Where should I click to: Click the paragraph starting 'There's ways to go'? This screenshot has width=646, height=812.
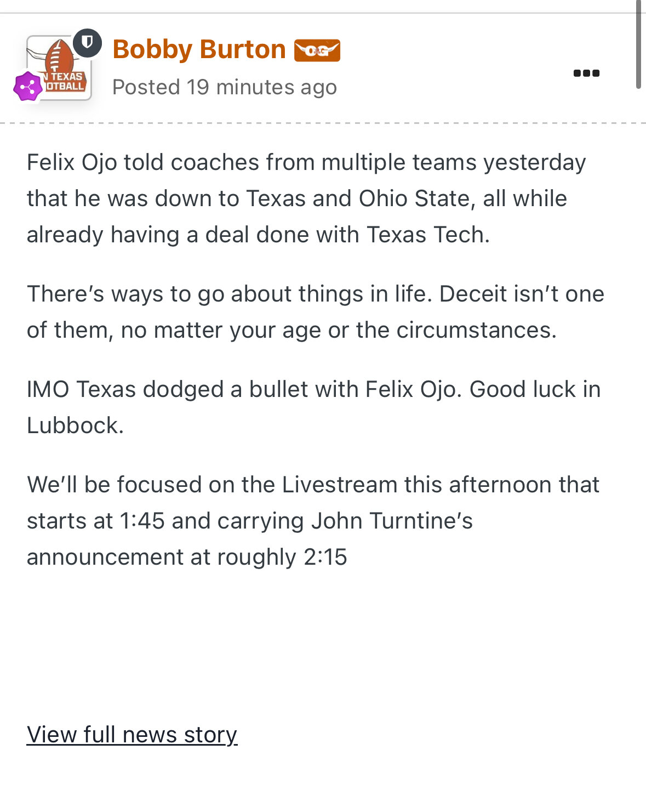click(316, 312)
